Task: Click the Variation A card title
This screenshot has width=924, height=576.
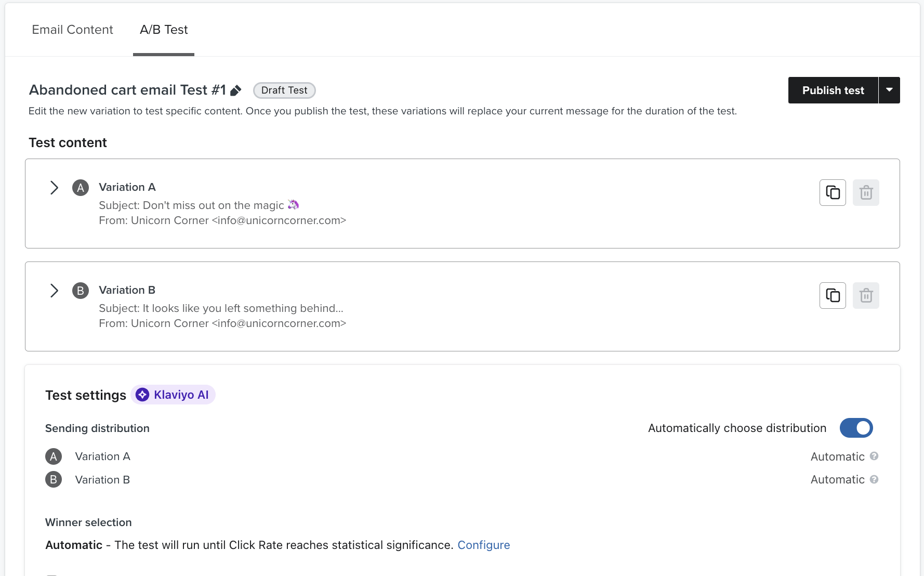Action: point(127,187)
